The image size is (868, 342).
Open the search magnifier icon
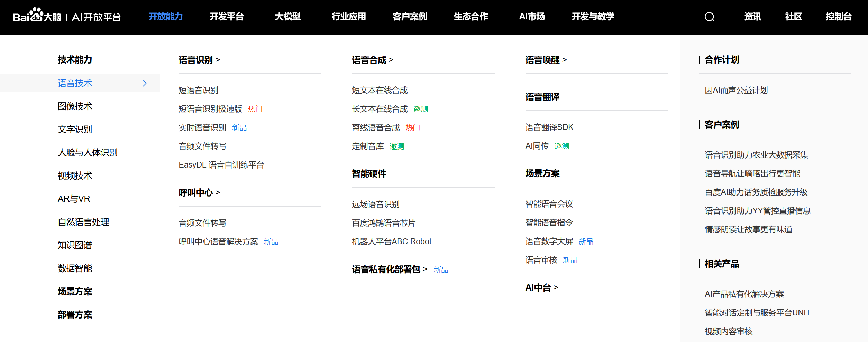pos(710,17)
